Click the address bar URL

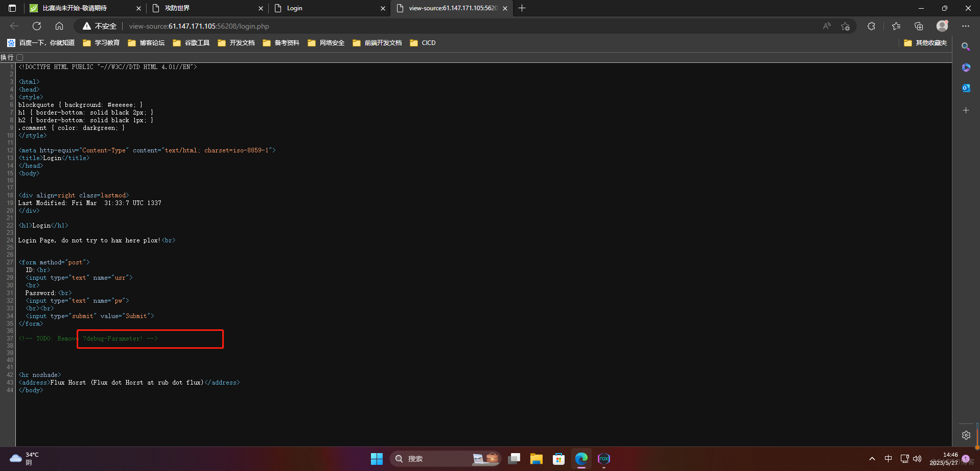tap(199, 26)
